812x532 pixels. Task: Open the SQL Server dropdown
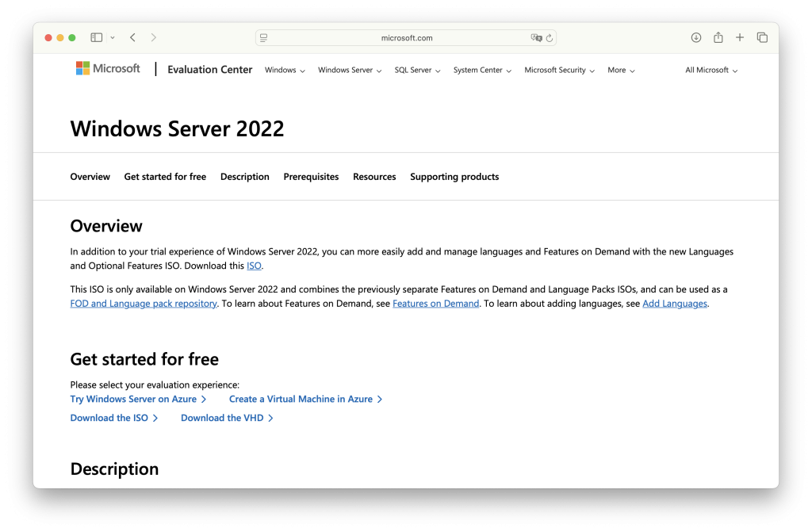[x=417, y=70]
